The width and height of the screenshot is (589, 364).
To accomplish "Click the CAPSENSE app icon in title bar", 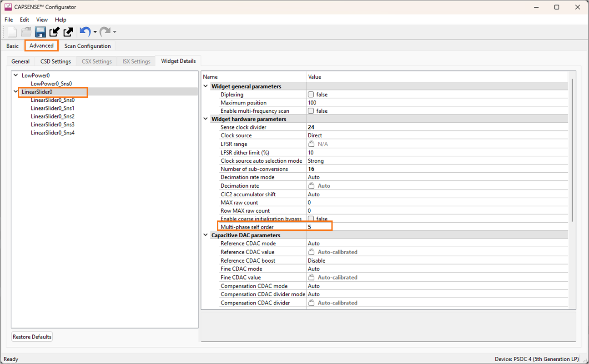I will click(x=8, y=7).
